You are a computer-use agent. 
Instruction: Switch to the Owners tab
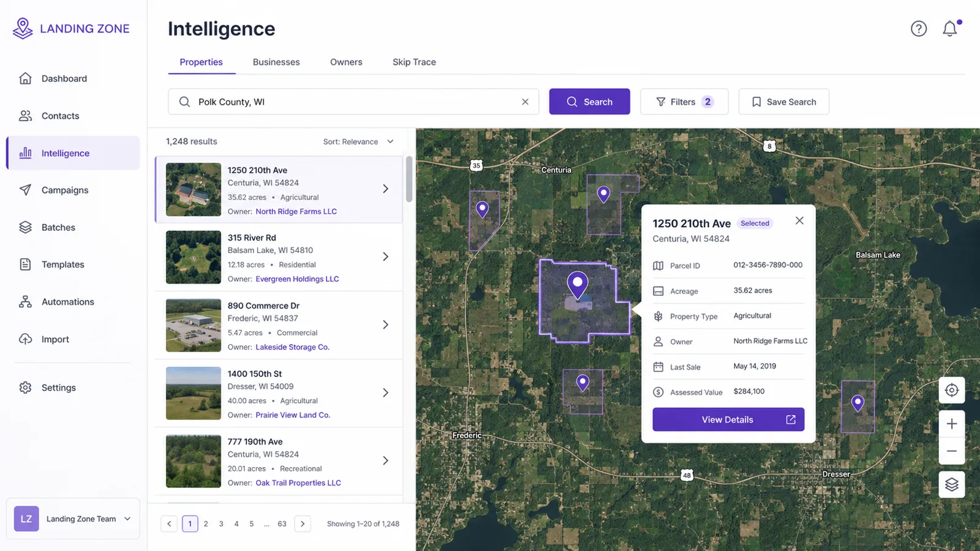346,62
